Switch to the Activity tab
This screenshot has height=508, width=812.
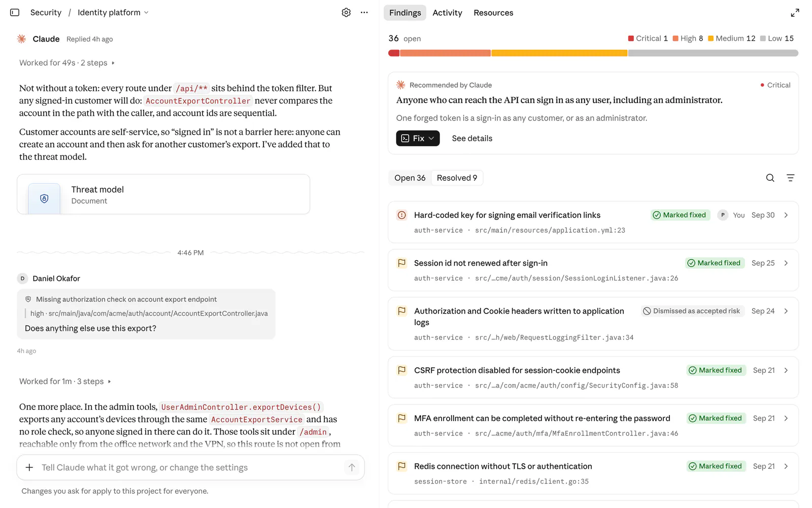447,13
